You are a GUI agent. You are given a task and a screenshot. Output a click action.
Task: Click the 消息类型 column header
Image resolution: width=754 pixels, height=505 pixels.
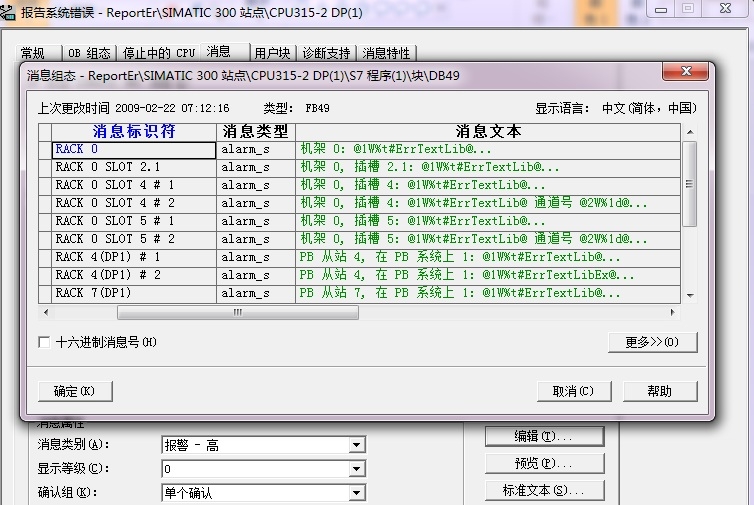[256, 132]
